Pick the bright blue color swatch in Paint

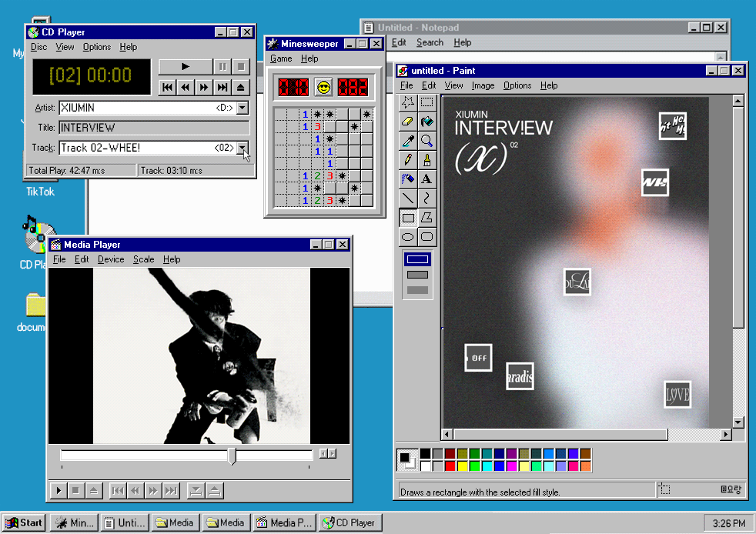pos(500,466)
